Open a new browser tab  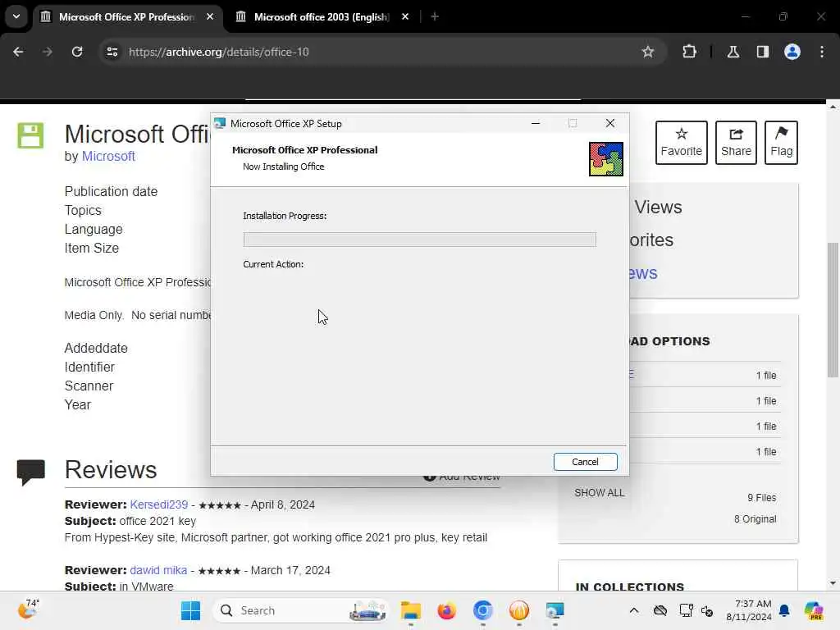[x=435, y=17]
